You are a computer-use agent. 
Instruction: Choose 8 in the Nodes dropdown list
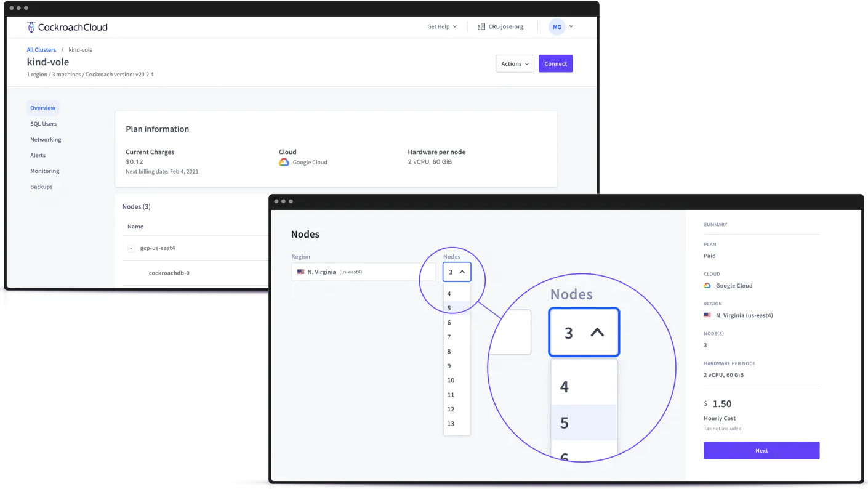[456, 352]
